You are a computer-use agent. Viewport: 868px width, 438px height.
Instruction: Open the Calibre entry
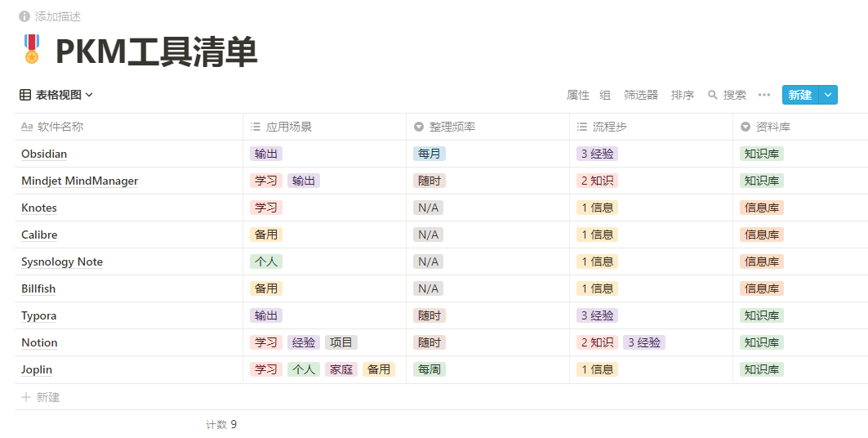(39, 235)
